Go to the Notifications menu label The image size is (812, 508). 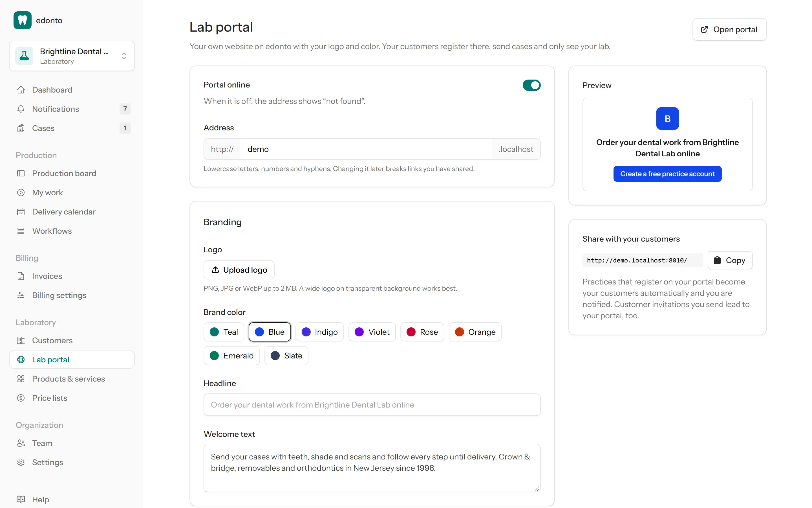(55, 109)
